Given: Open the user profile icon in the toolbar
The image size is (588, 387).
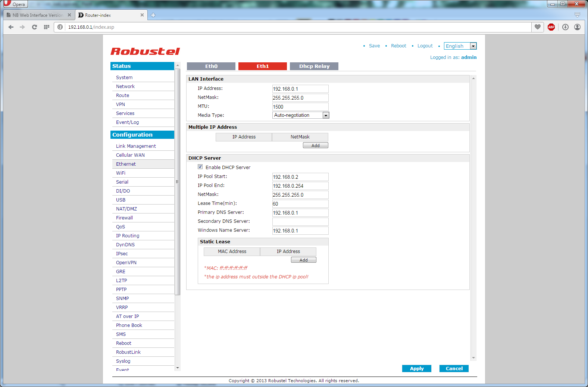Looking at the screenshot, I should coord(577,27).
